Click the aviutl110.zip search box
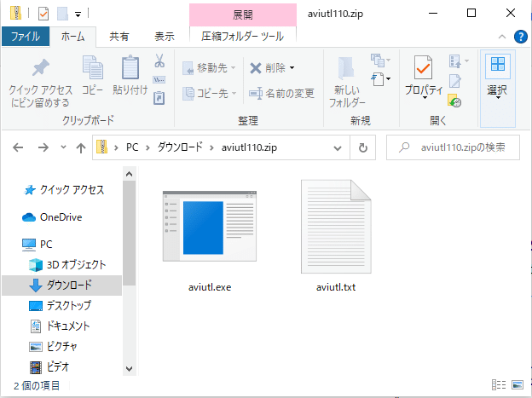 coord(453,147)
